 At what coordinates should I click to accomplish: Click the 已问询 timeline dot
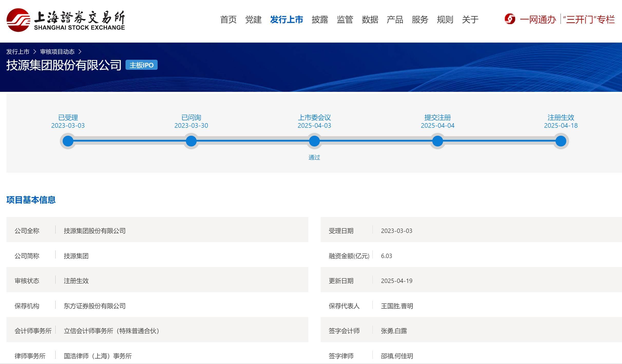(191, 141)
